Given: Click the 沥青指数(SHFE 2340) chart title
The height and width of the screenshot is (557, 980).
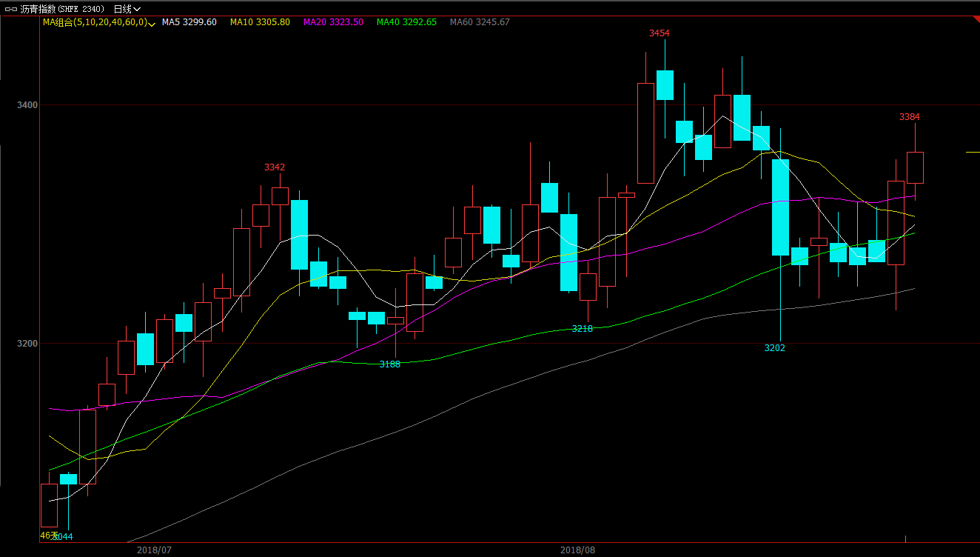Looking at the screenshot, I should pyautogui.click(x=63, y=9).
